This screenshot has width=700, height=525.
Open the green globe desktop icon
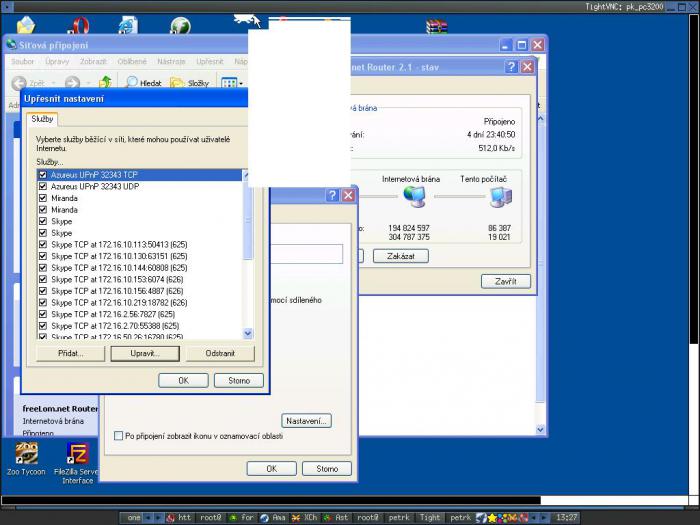(x=180, y=26)
